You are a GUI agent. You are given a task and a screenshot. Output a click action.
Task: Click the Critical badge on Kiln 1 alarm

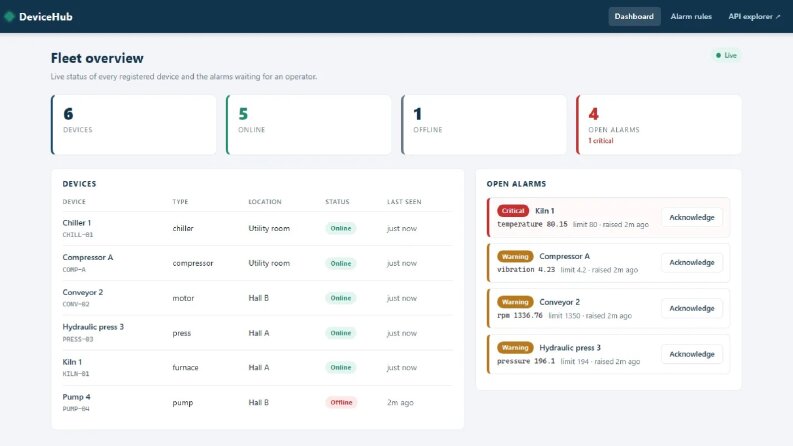pyautogui.click(x=513, y=210)
